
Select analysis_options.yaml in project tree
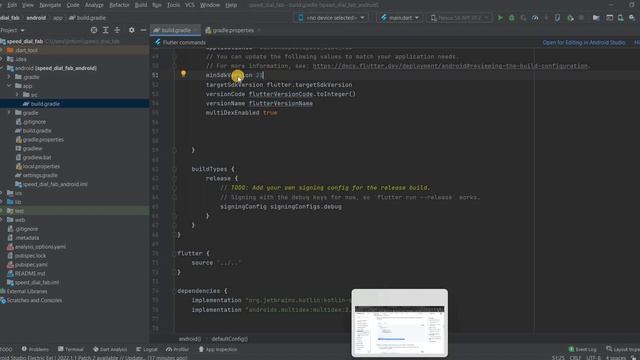pyautogui.click(x=40, y=247)
